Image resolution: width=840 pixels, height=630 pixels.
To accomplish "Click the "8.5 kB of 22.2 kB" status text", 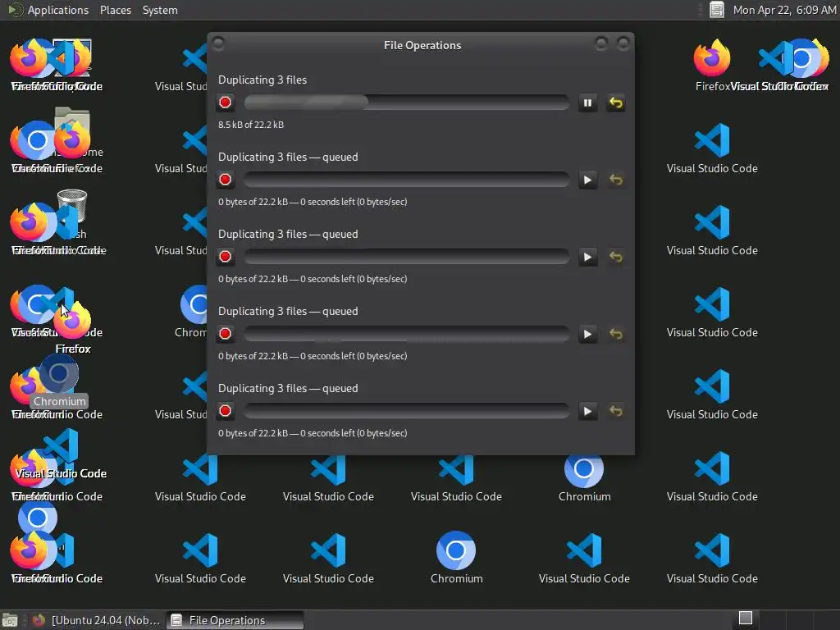I will point(251,125).
